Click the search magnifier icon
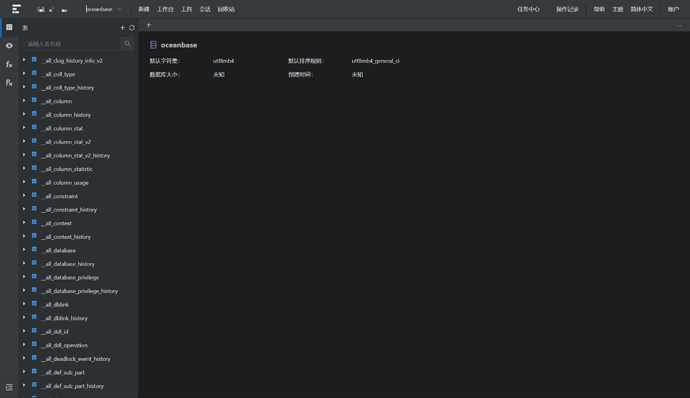This screenshot has width=690, height=398. (128, 44)
